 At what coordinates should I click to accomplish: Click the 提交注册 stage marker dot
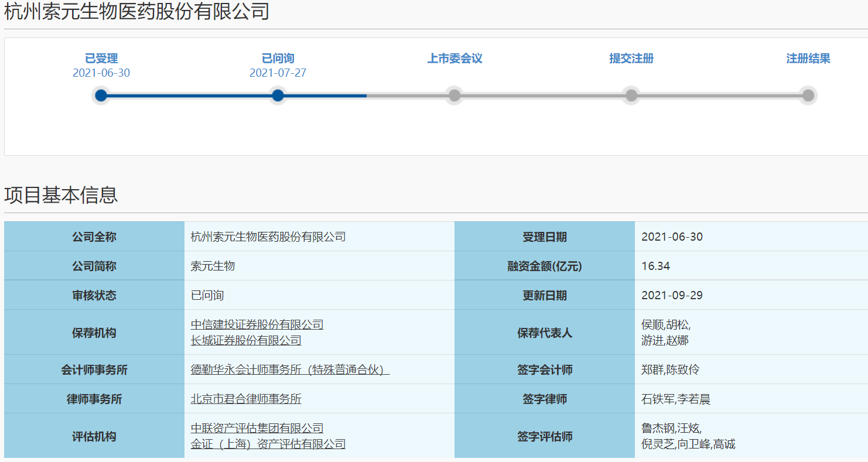click(631, 95)
